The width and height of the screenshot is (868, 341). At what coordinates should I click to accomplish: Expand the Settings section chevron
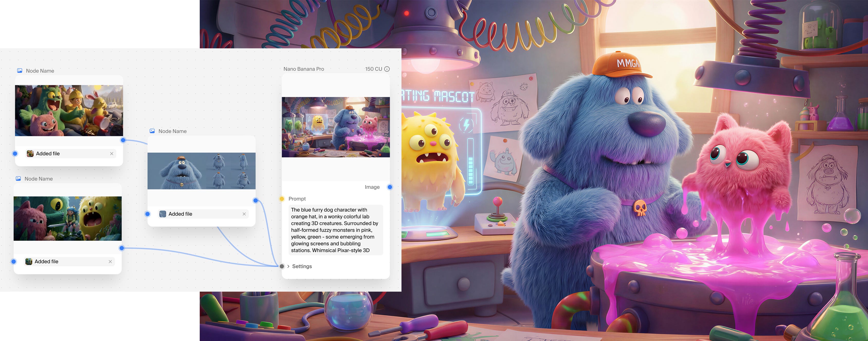pos(288,266)
